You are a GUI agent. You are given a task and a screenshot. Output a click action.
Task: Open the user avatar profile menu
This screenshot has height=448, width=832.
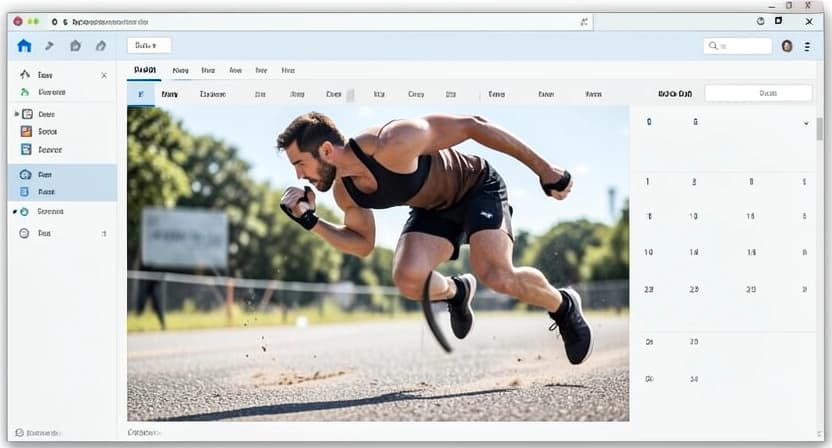coord(787,46)
